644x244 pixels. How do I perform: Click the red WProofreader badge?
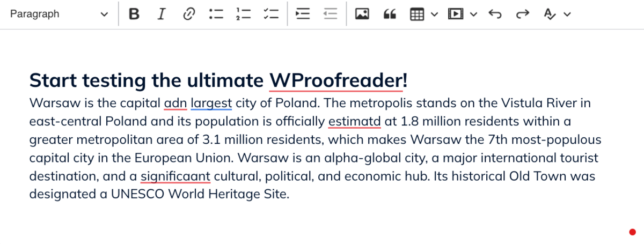pos(632,232)
